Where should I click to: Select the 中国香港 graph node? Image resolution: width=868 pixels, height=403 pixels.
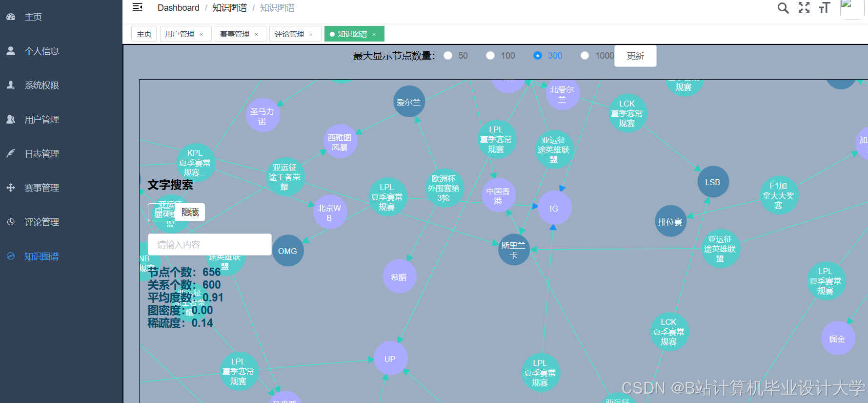point(498,195)
